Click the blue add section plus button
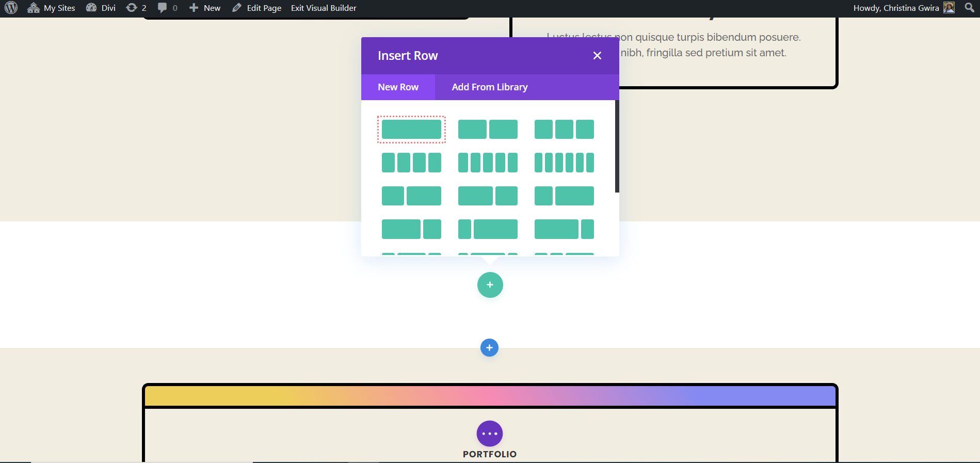Screen dimensions: 980x463 [489, 348]
